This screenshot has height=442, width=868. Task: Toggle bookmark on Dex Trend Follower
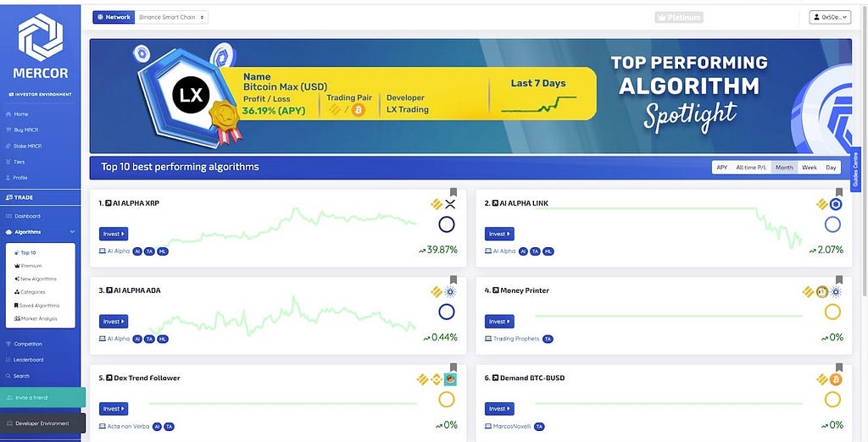453,367
